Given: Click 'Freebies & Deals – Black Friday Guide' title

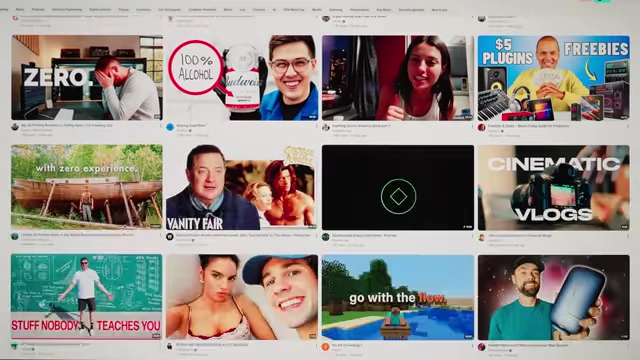Looking at the screenshot, I should 528,126.
